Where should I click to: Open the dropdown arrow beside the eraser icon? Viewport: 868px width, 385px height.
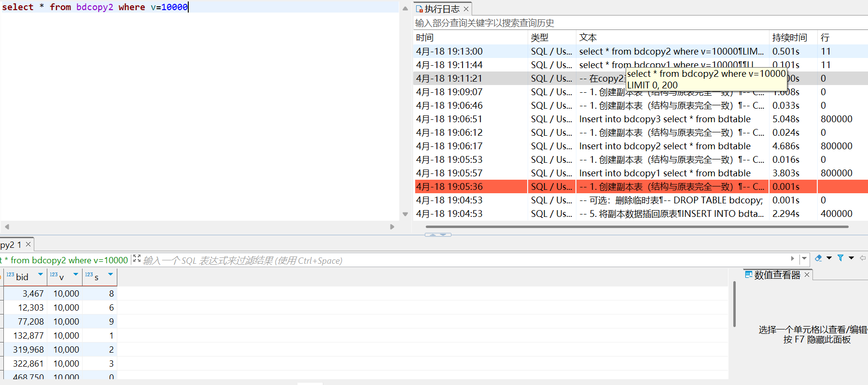click(x=829, y=258)
